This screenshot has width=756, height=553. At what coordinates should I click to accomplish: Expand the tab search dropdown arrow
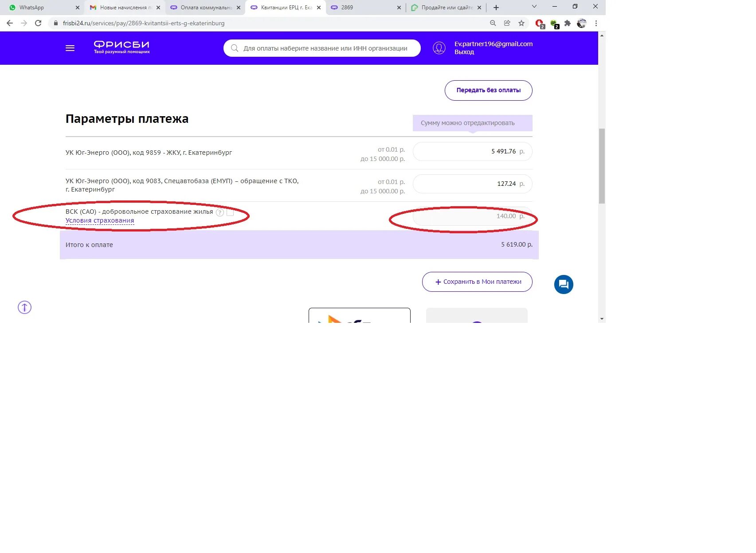pos(534,7)
